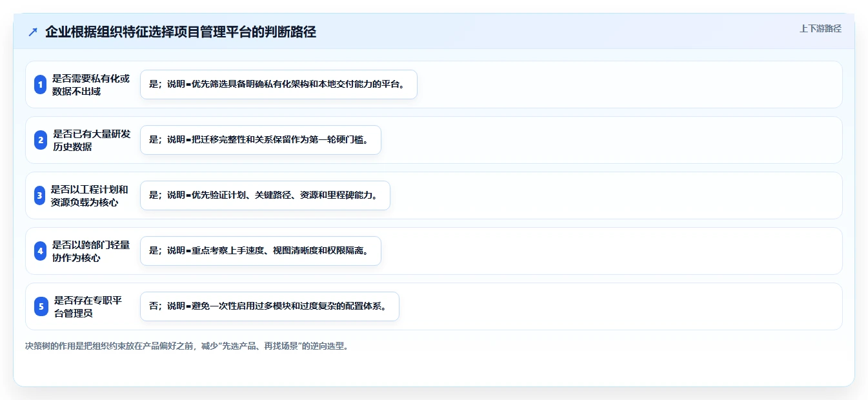
Task: Click the arrow icon beside the title
Action: click(33, 32)
